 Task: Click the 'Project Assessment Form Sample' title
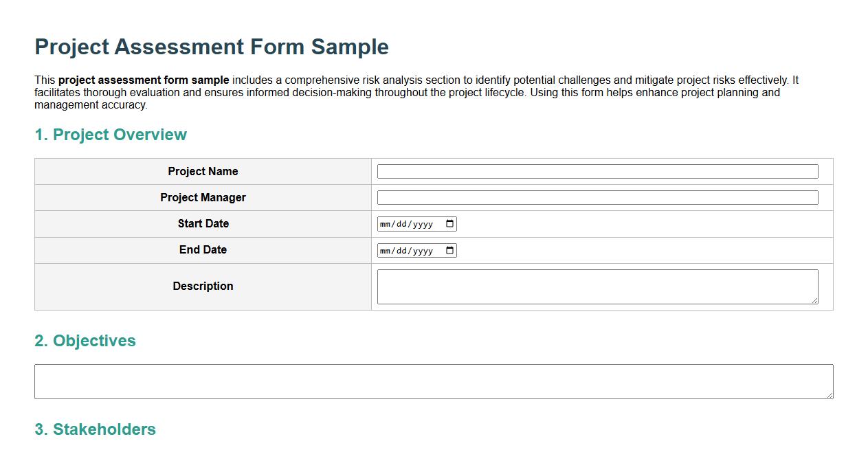[x=211, y=47]
